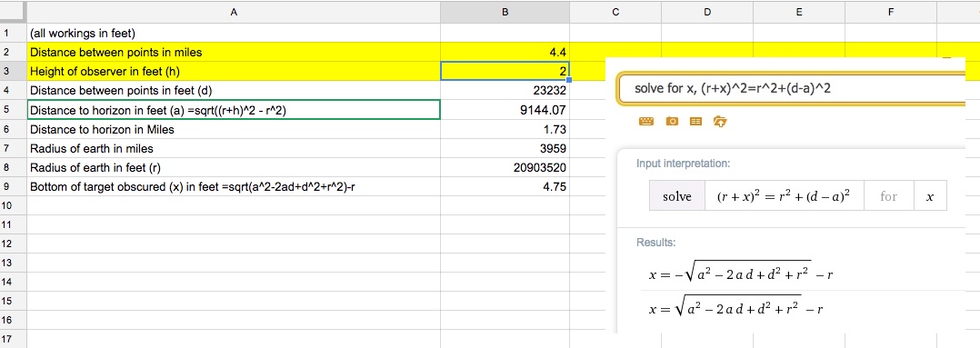Image resolution: width=980 pixels, height=348 pixels.
Task: Select column E header
Action: point(799,11)
